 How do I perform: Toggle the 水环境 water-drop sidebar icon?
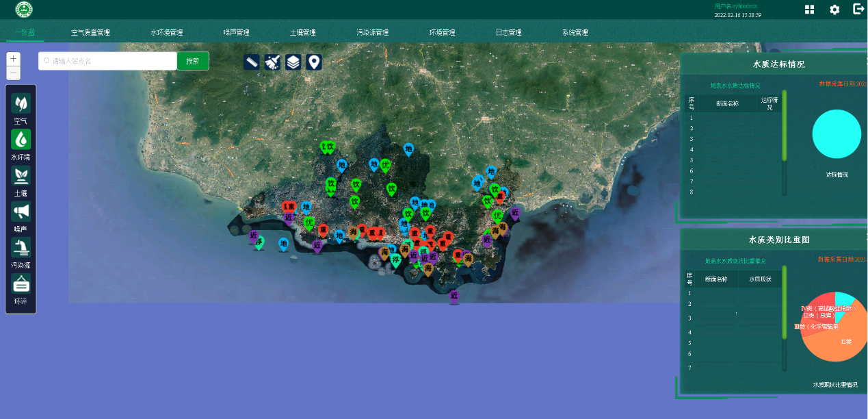[x=21, y=139]
